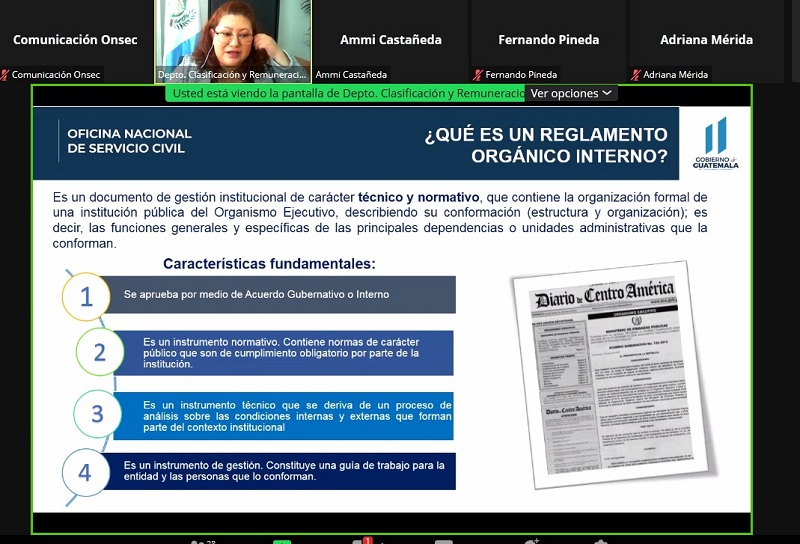Expand the Ver opciones dropdown
This screenshot has height=544, width=800.
coord(570,93)
